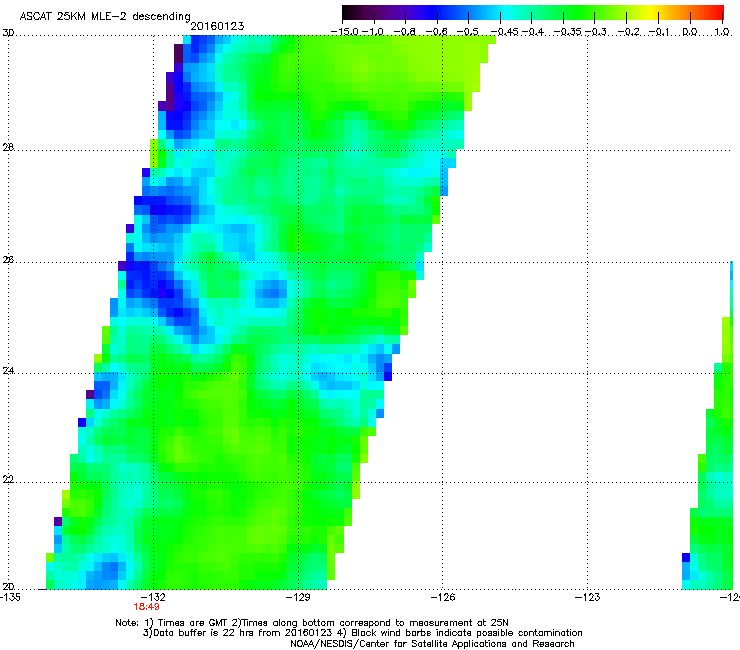Select the -0.8 color scale label

[x=405, y=32]
